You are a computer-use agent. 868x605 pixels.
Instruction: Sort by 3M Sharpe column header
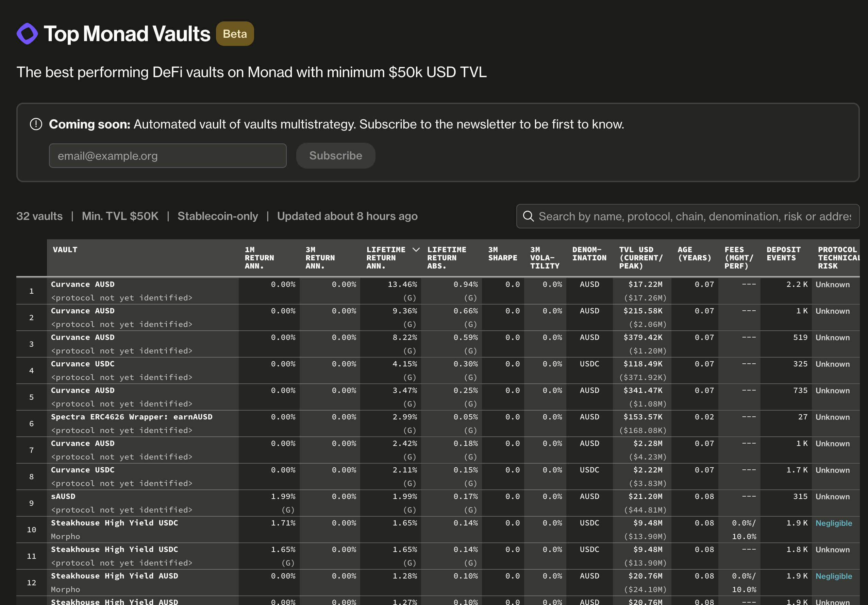[x=502, y=254]
